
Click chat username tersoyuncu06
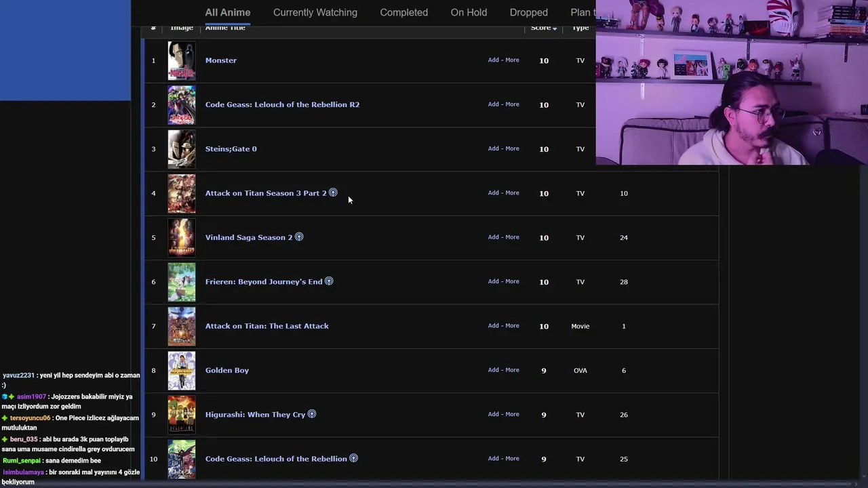(x=30, y=418)
